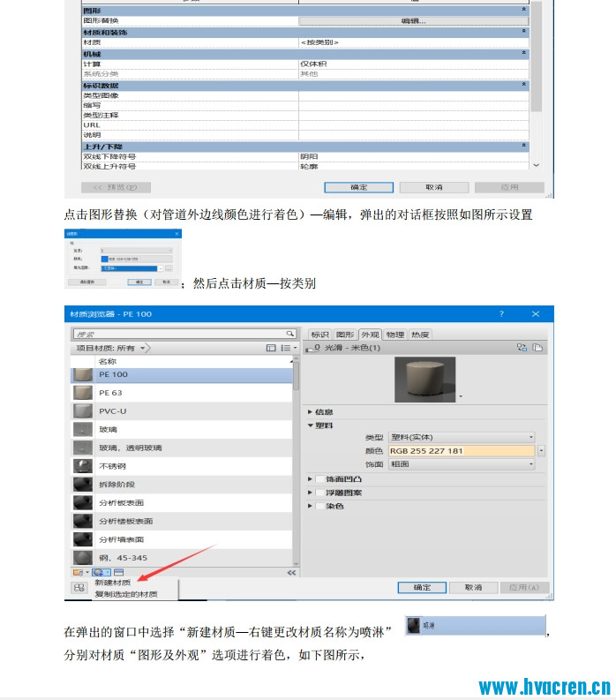Collapse the 图形 group header
The image size is (616, 700).
pos(524,10)
